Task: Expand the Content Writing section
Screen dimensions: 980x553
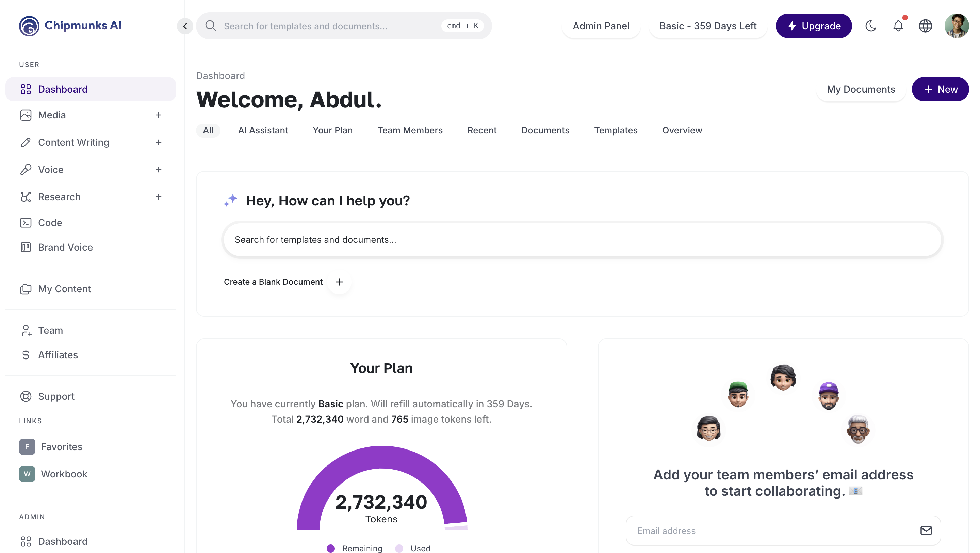Action: 158,142
